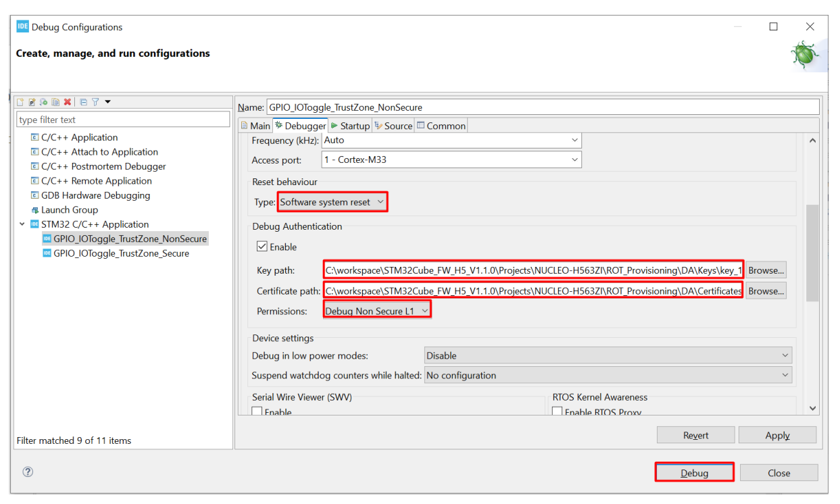The width and height of the screenshot is (840, 504).
Task: Click 'Filter matched 9 of 11 items' text
Action: click(74, 440)
